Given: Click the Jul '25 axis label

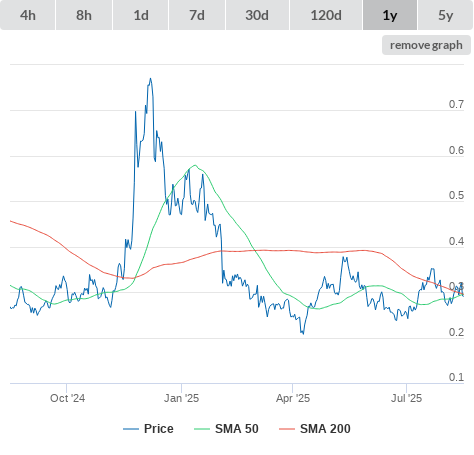Looking at the screenshot, I should pos(406,398).
